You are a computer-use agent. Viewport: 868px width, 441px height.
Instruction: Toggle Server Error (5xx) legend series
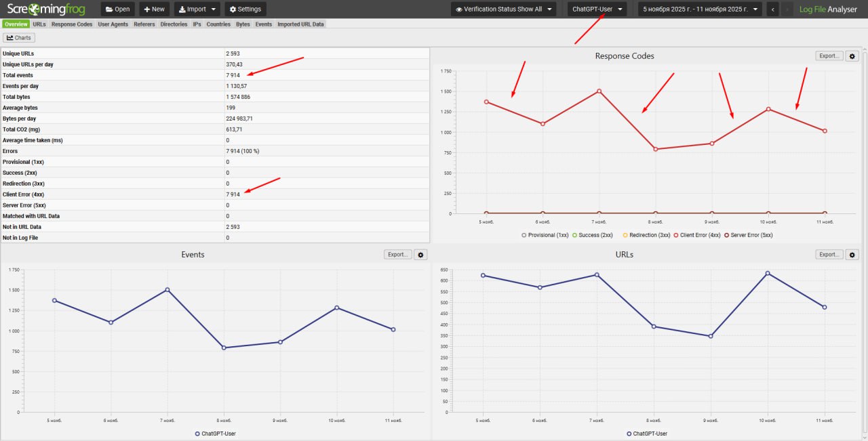coord(748,235)
